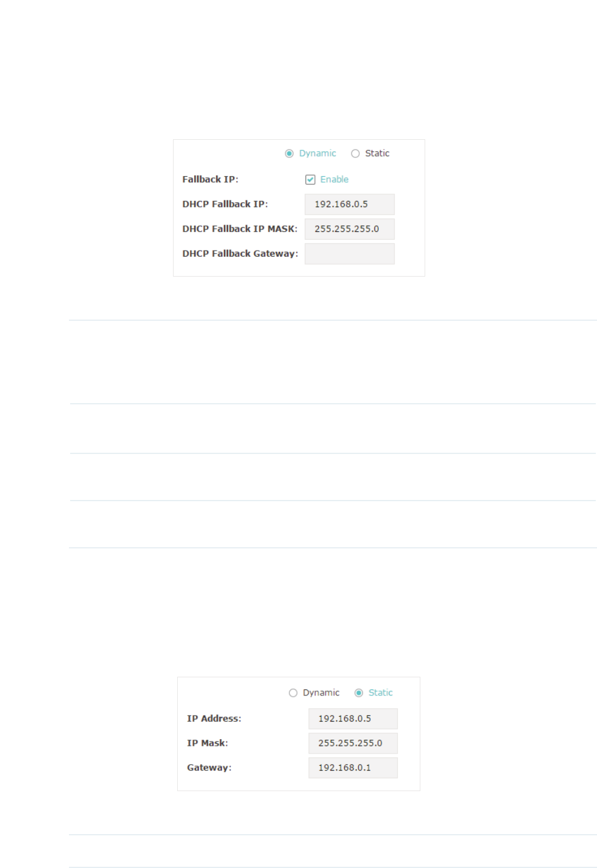Select the Dynamic radio in upper panel
Viewport: 597px width, 868px height.
click(289, 154)
